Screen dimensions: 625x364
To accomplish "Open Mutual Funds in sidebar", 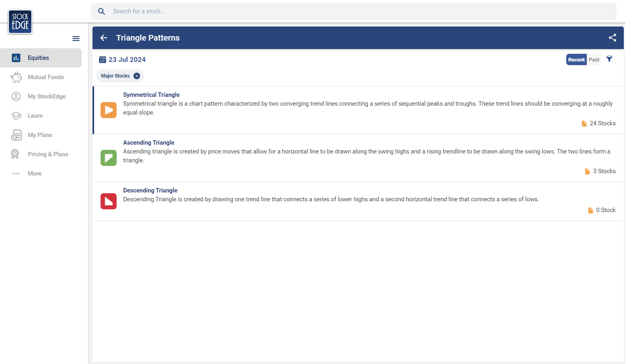I will pyautogui.click(x=45, y=77).
